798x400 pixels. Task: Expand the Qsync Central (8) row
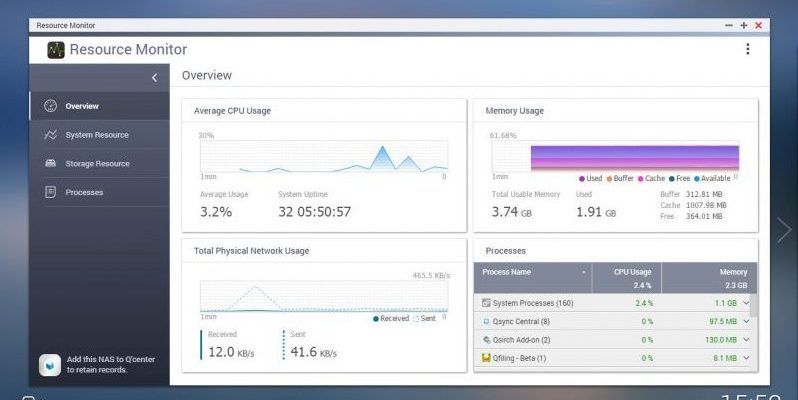[746, 321]
